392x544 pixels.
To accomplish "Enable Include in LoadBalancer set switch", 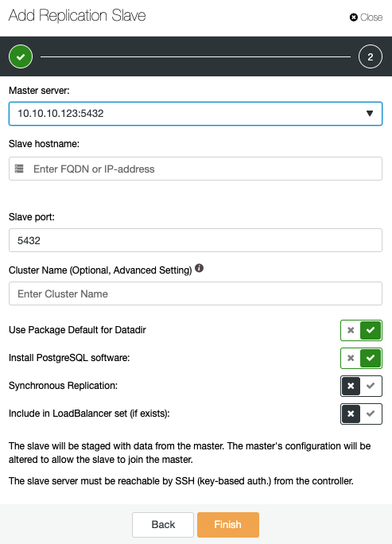I will coord(361,414).
